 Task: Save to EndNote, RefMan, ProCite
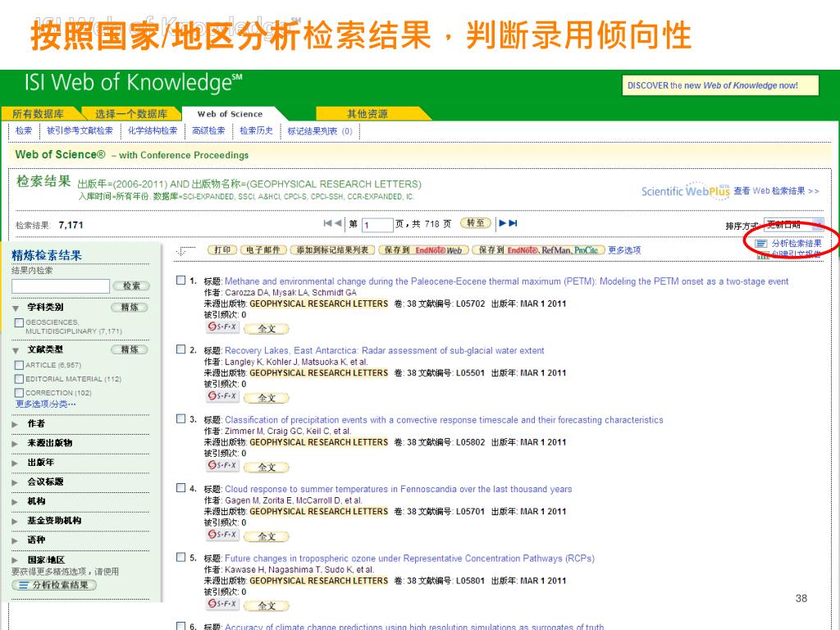click(538, 249)
